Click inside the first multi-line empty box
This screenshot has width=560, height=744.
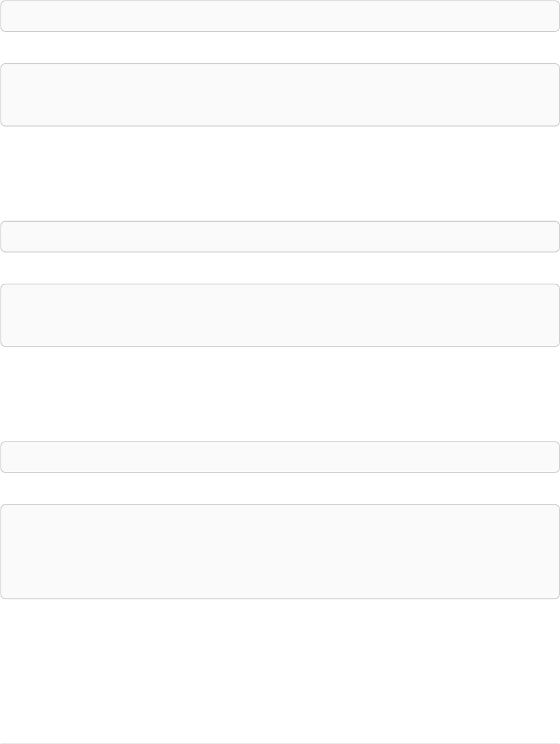pyautogui.click(x=280, y=95)
